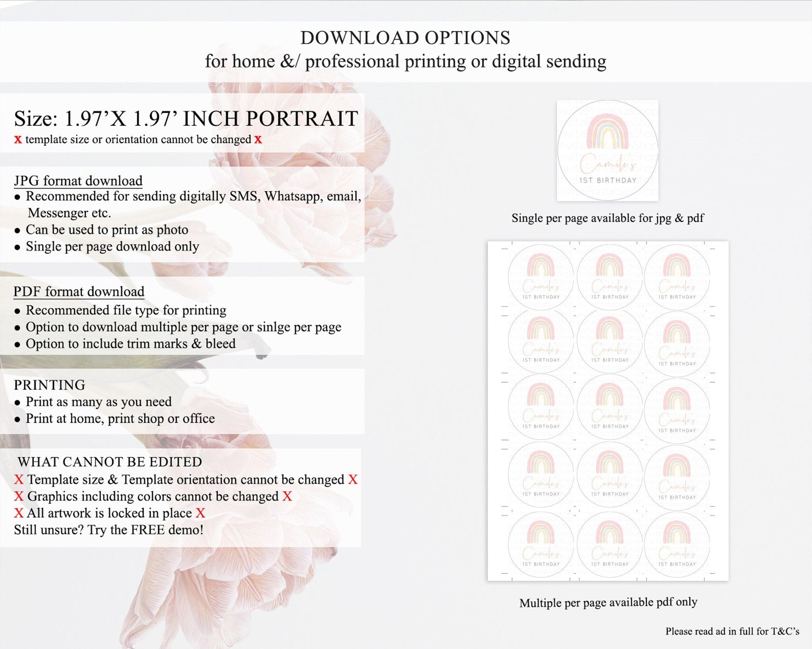Click red X before 'Graphics including colors'
This screenshot has width=812, height=649.
tap(19, 496)
